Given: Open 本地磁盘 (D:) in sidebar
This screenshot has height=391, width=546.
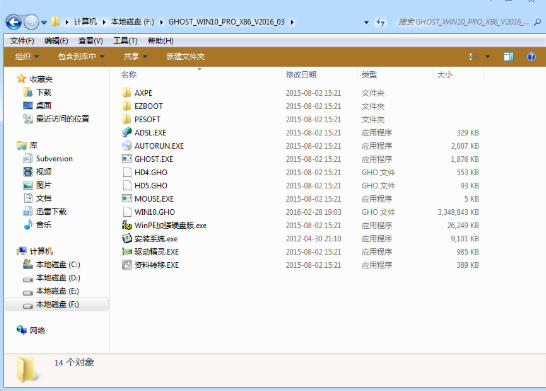Looking at the screenshot, I should (52, 277).
